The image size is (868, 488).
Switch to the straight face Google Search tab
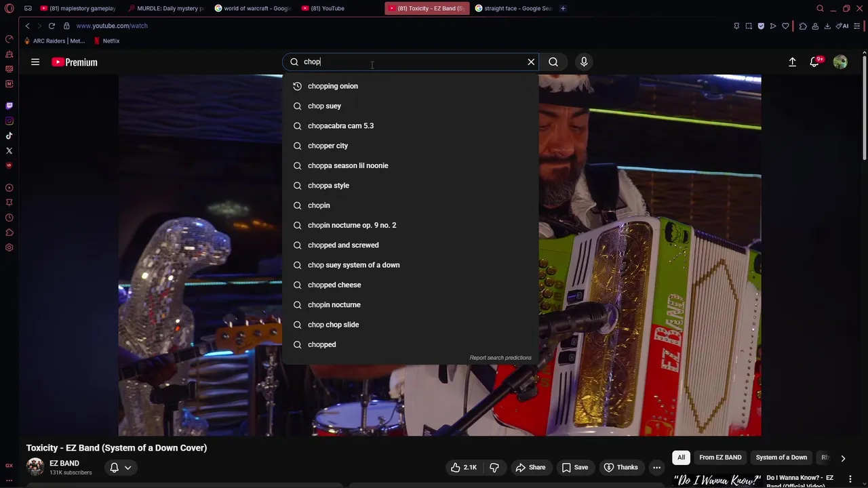point(513,8)
